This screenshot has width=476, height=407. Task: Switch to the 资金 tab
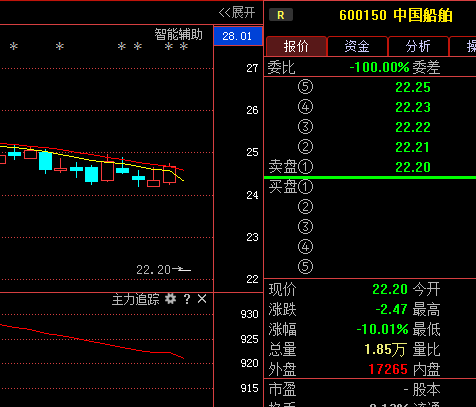click(357, 46)
